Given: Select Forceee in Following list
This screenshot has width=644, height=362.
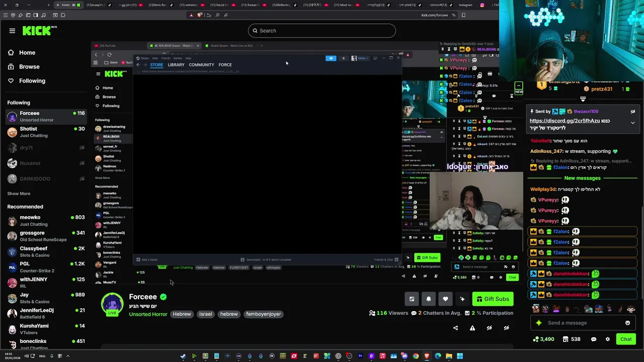Looking at the screenshot, I should [45, 117].
